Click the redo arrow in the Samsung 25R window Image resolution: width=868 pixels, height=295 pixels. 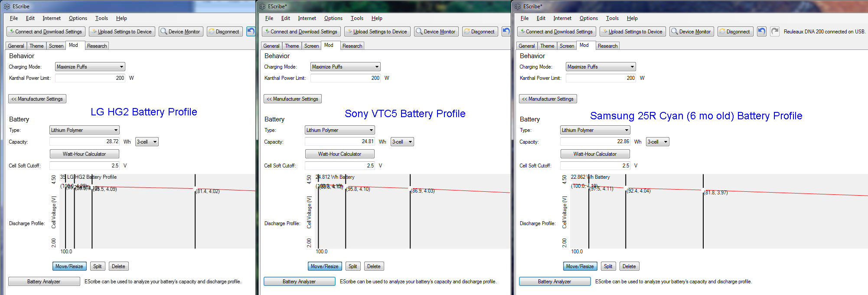775,32
